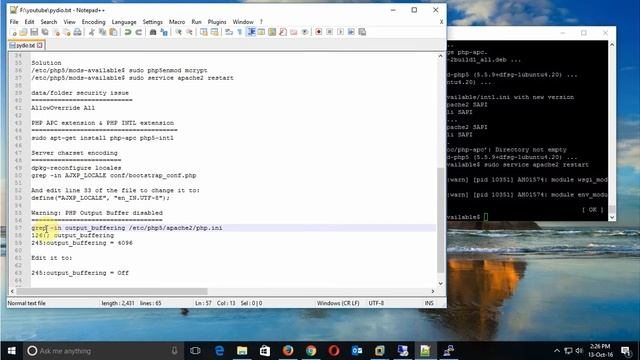The image size is (640, 360).
Task: Click the UTF-8 encoding status bar field
Action: click(376, 303)
